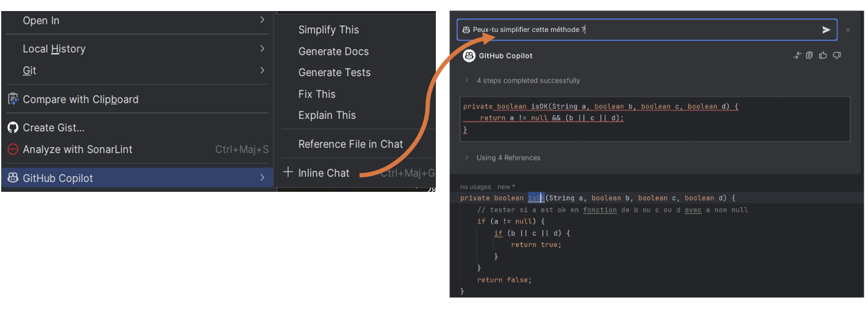
Task: Click the plus icon beside Inline Chat
Action: pos(288,173)
